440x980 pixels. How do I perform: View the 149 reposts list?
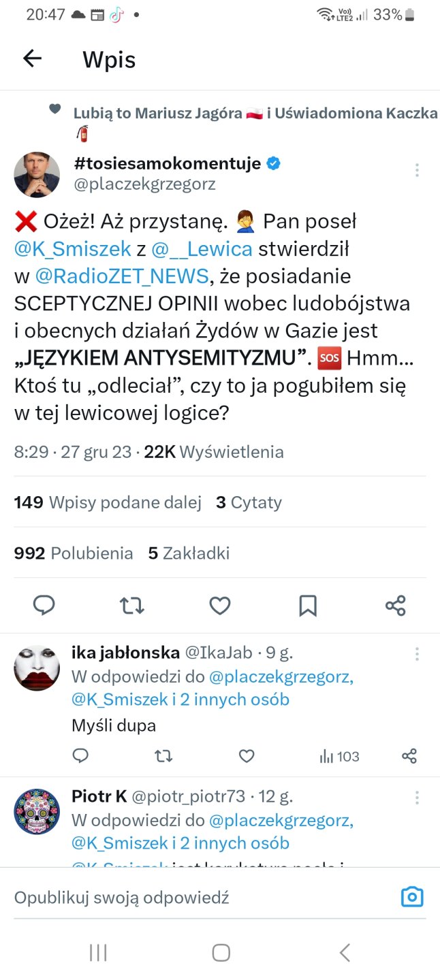[x=108, y=502]
